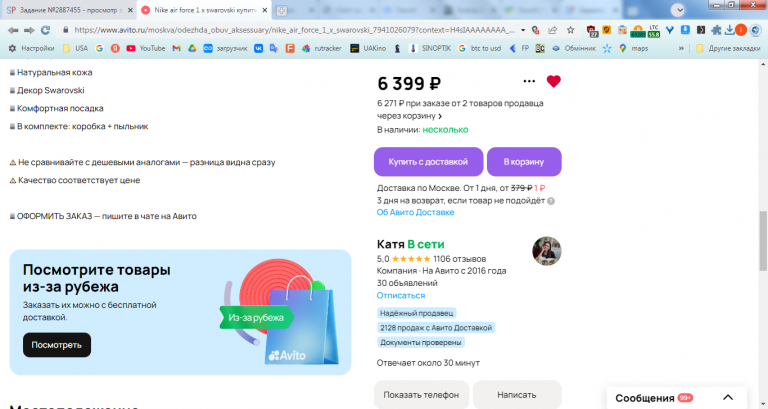
Task: Open the share page icon in address bar
Action: pyautogui.click(x=552, y=30)
